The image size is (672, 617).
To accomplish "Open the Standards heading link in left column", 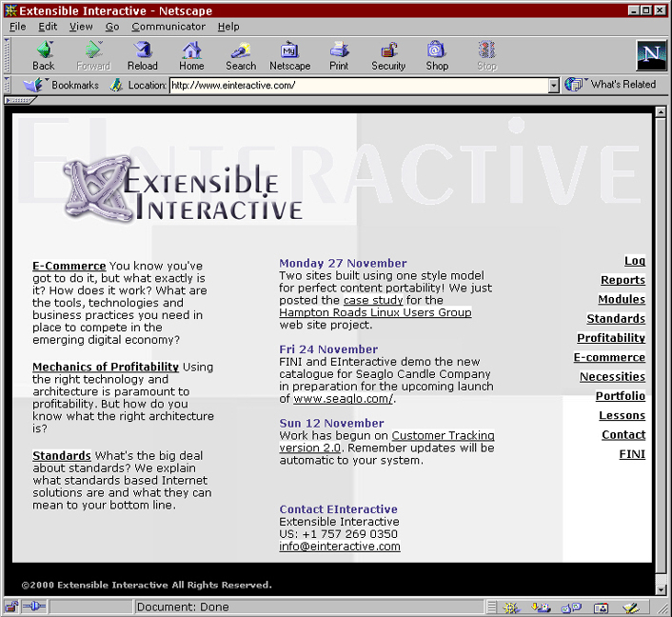I will (62, 455).
